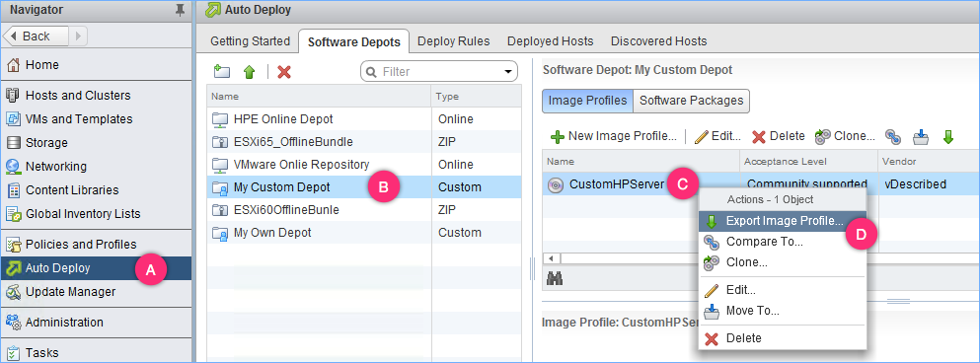Switch to the Software Packages view
This screenshot has width=980, height=363.
691,101
